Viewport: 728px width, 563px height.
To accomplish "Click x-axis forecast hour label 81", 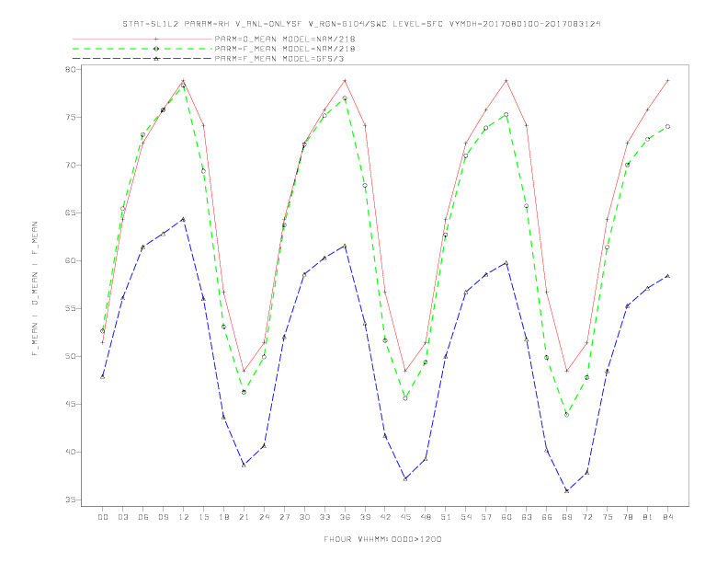I will point(648,517).
